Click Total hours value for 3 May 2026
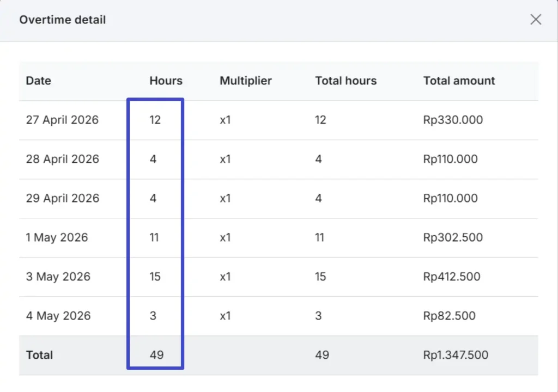This screenshot has width=558, height=392. (320, 277)
